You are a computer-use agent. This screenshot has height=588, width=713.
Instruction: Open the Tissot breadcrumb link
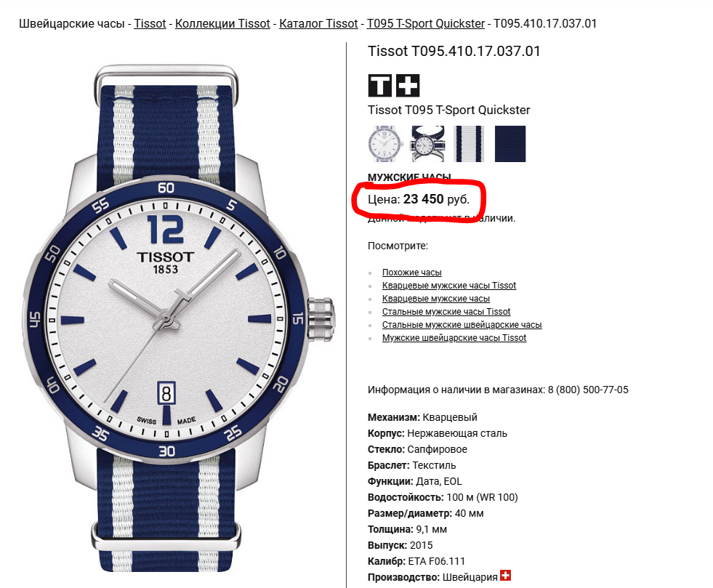point(150,24)
